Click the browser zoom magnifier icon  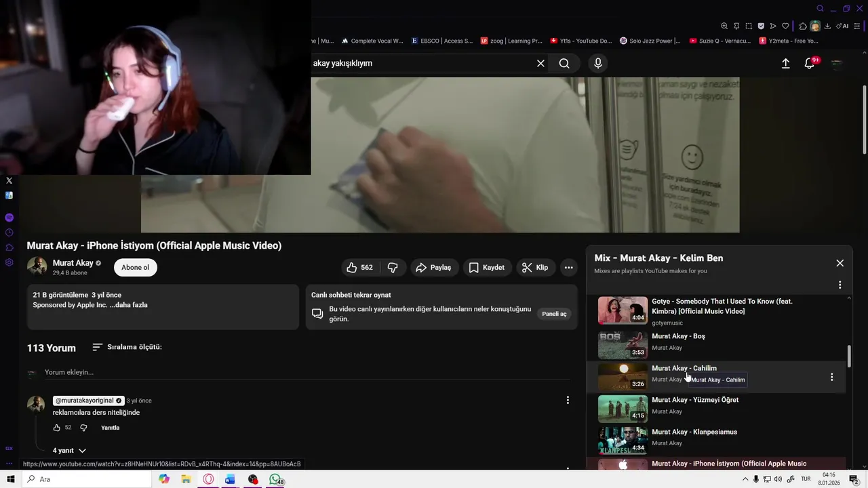(724, 26)
